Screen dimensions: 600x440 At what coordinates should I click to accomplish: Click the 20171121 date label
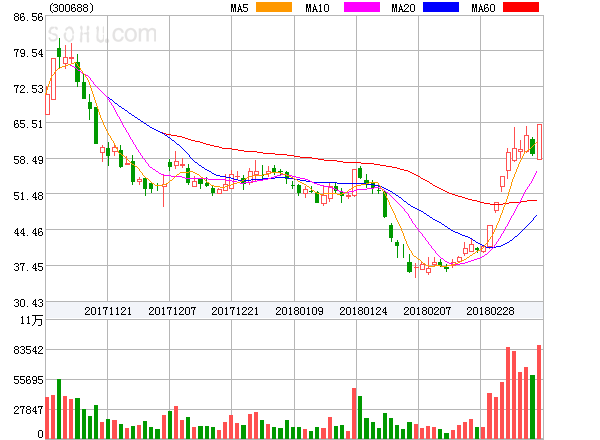click(x=108, y=311)
